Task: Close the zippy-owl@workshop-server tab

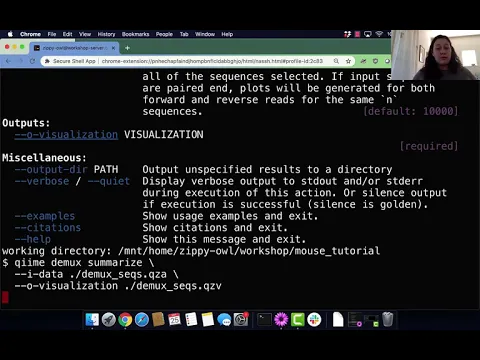Action: (113, 48)
